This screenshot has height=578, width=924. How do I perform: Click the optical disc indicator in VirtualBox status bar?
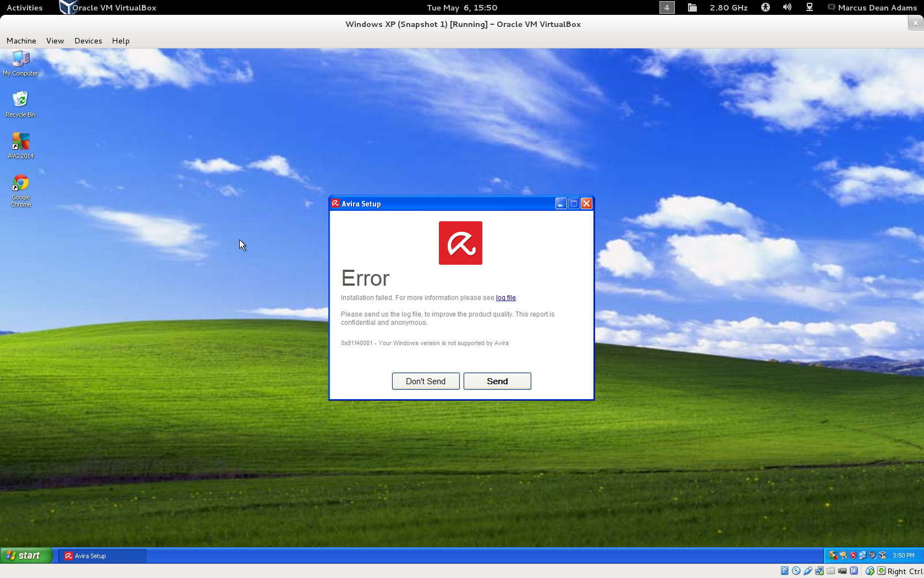click(796, 571)
